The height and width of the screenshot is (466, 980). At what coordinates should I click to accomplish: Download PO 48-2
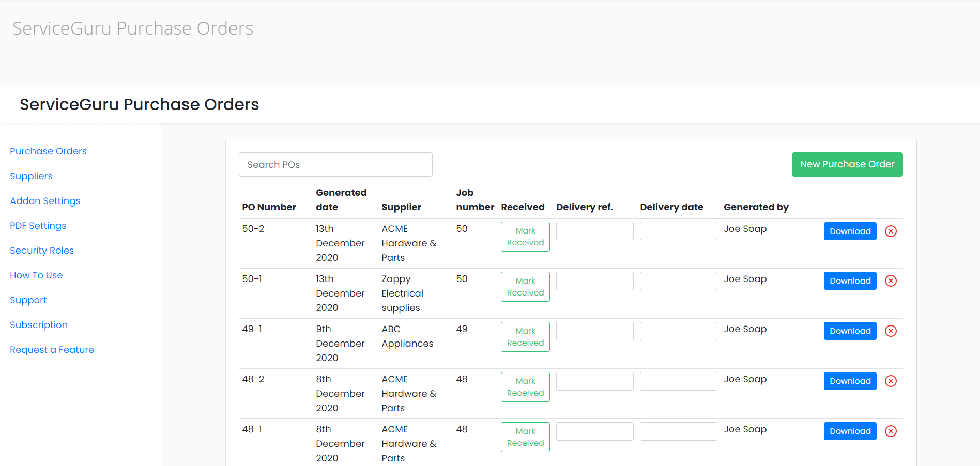850,381
